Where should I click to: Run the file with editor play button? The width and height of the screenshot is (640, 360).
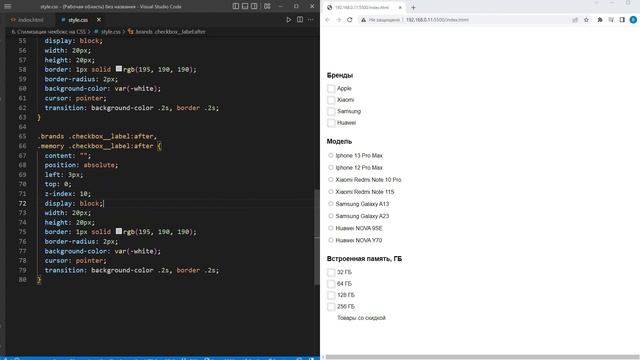289,20
